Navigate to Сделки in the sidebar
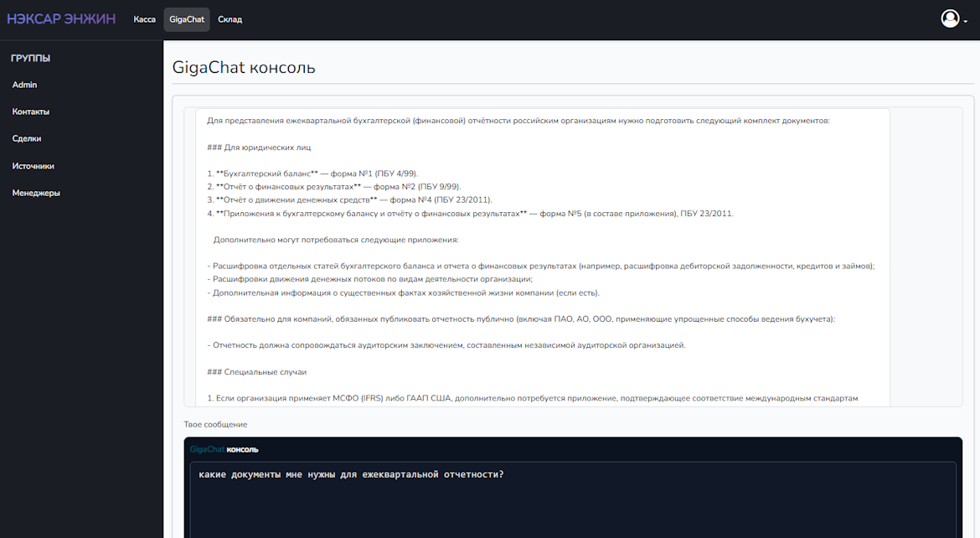 [x=27, y=138]
